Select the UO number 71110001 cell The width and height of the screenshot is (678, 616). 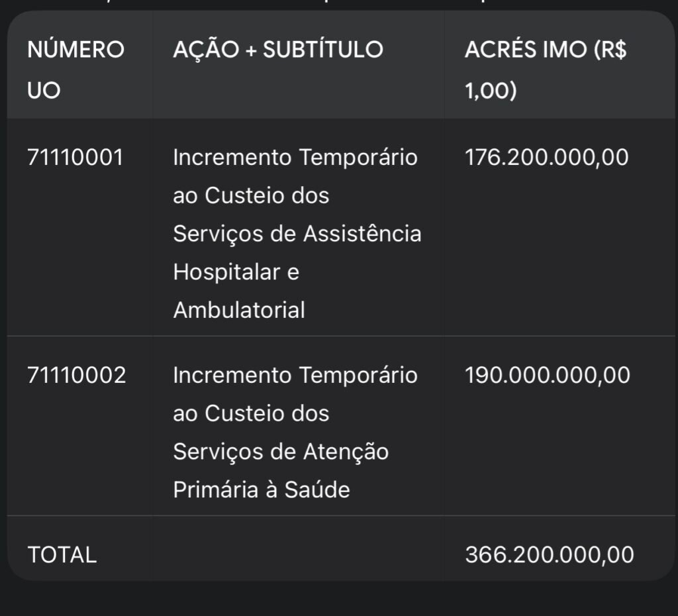coord(75,158)
